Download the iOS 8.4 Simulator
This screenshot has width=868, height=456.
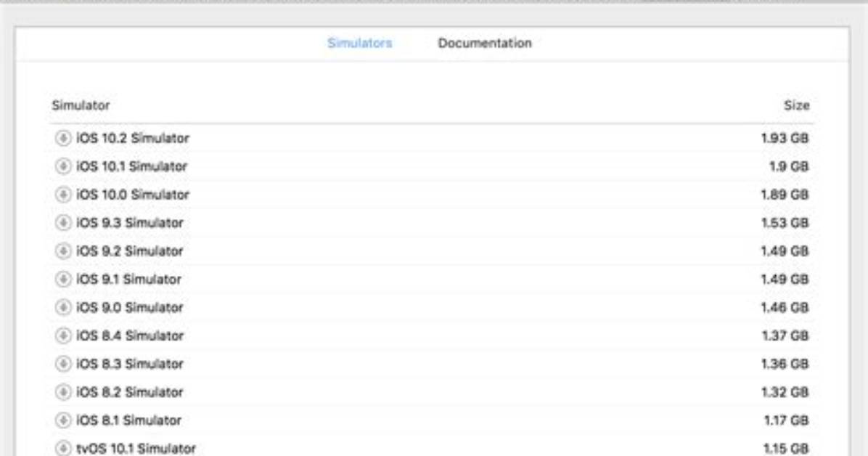[x=63, y=335]
